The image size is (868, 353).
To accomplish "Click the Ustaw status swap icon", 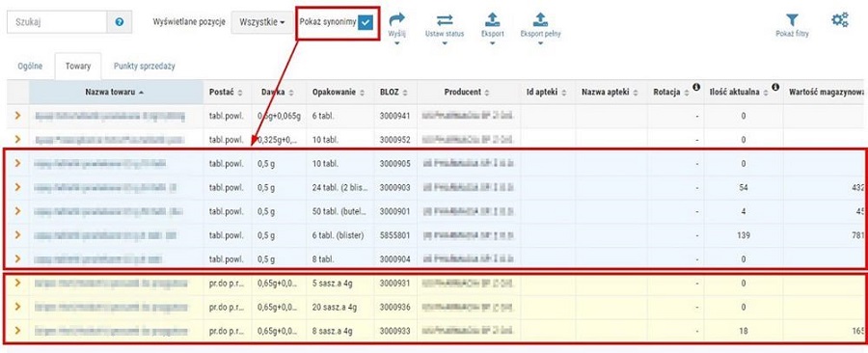I will [445, 20].
